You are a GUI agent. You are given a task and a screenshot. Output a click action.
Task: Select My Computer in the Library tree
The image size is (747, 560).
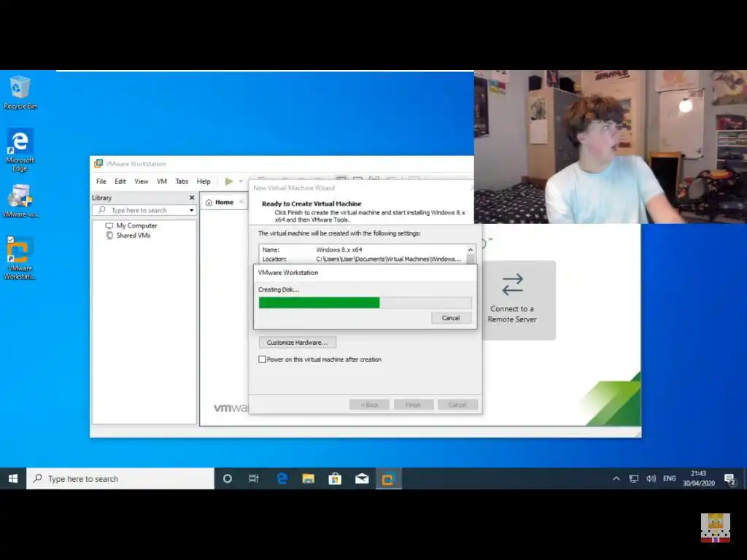pos(136,226)
